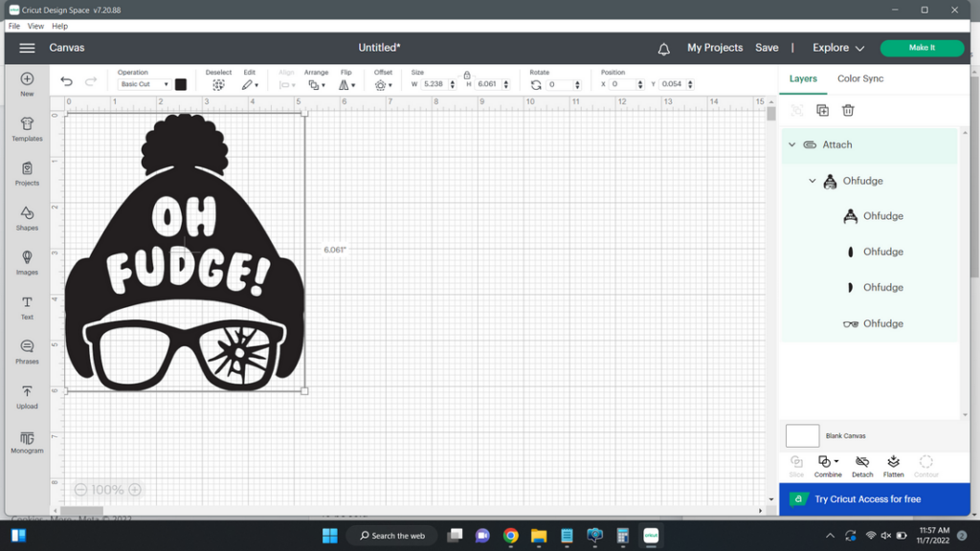Open the Shapes tool
Image resolution: width=980 pixels, height=551 pixels.
click(27, 218)
